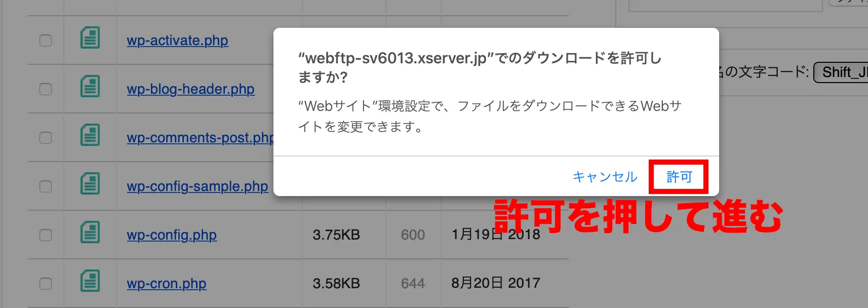
Task: Click the file icon beside wp-blog-header.php
Action: (x=90, y=87)
